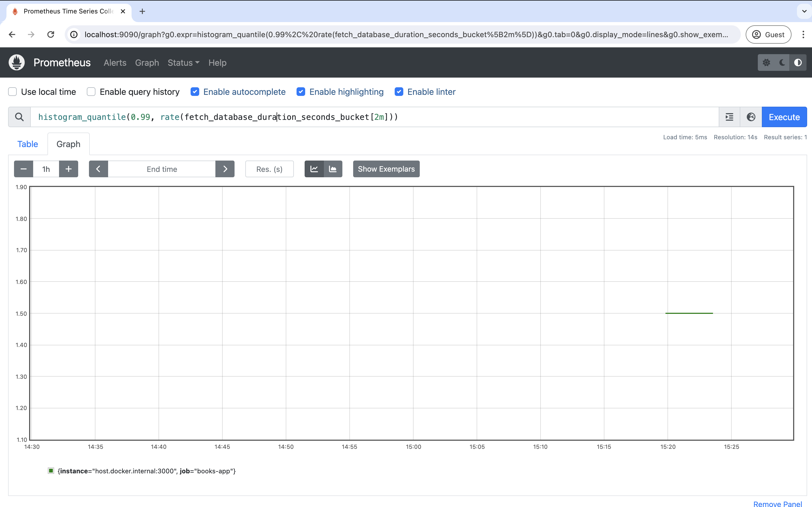This screenshot has height=507, width=812.
Task: Increase the time range with the plus button
Action: [68, 169]
